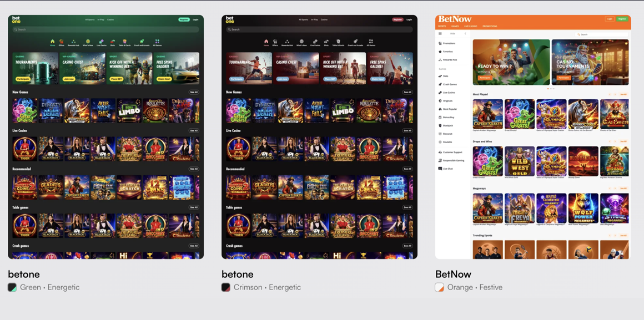Click All Games icon in Green betone preview

point(157,42)
